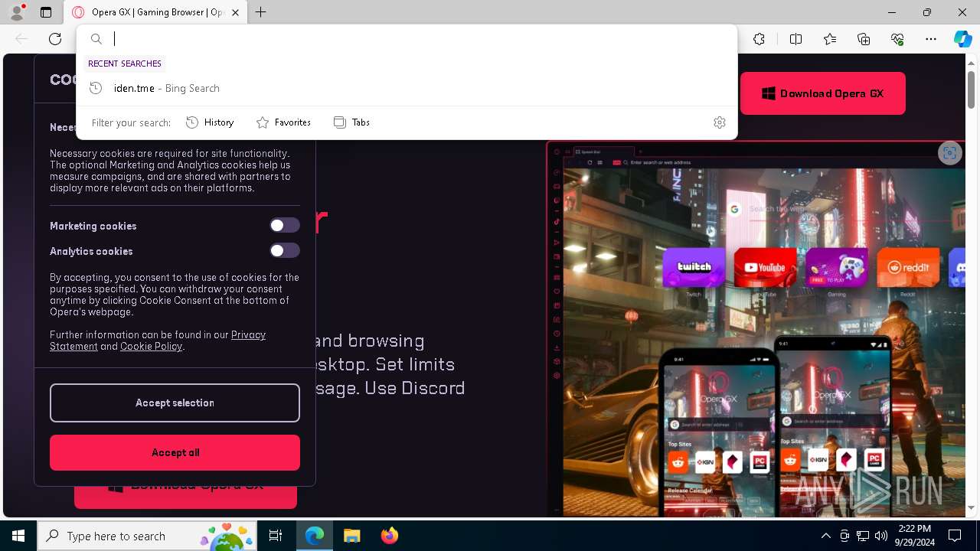Screen dimensions: 980x551
Task: Click the Reddit tile in preview image
Action: coord(908,268)
